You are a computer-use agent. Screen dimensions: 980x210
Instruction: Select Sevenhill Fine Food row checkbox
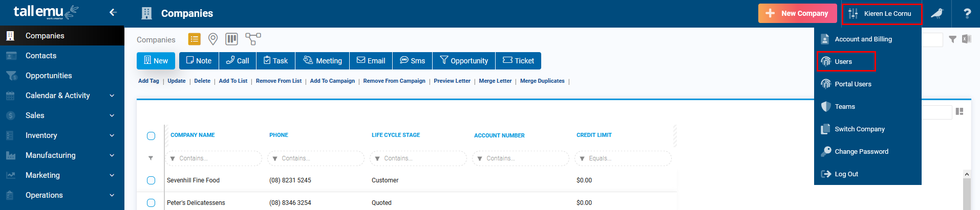coord(151,180)
